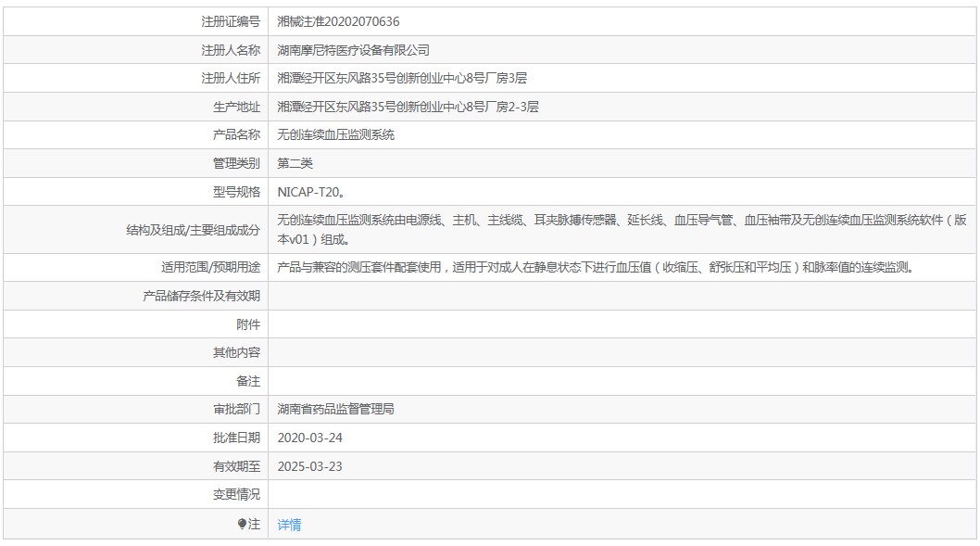Click the 备注 label

(248, 381)
